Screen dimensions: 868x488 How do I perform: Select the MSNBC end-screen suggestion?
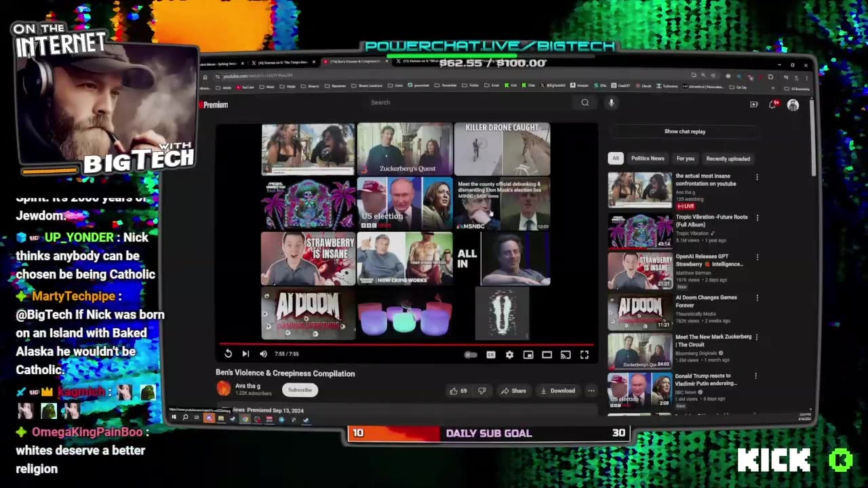point(502,204)
